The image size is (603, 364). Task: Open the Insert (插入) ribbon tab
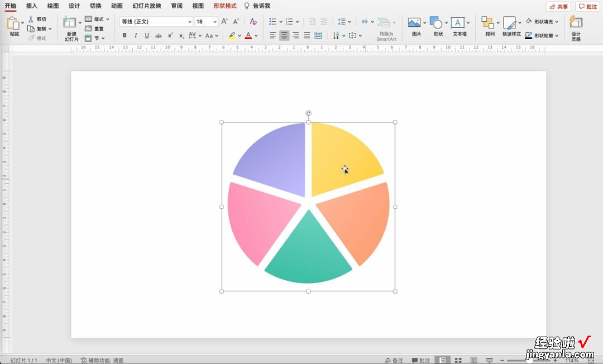point(31,6)
